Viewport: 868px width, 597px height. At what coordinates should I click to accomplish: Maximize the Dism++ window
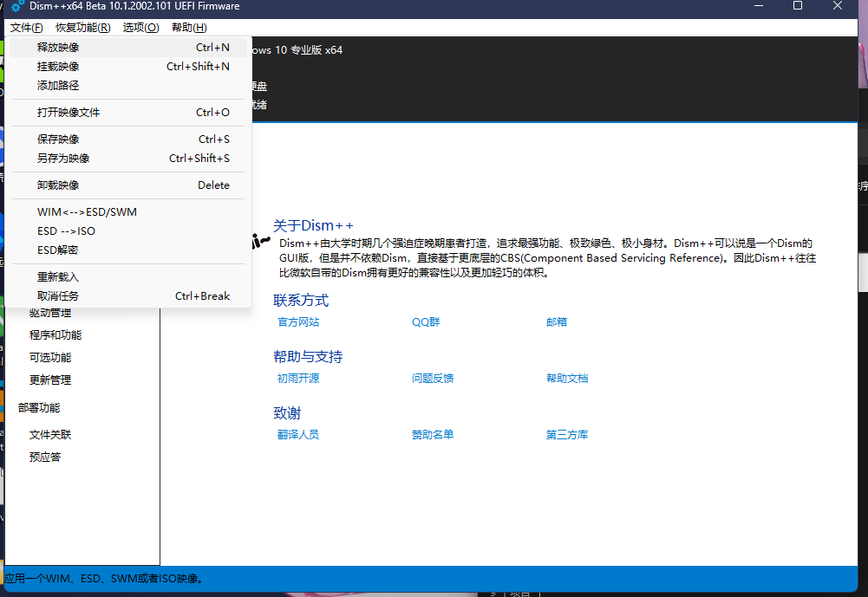pyautogui.click(x=798, y=5)
